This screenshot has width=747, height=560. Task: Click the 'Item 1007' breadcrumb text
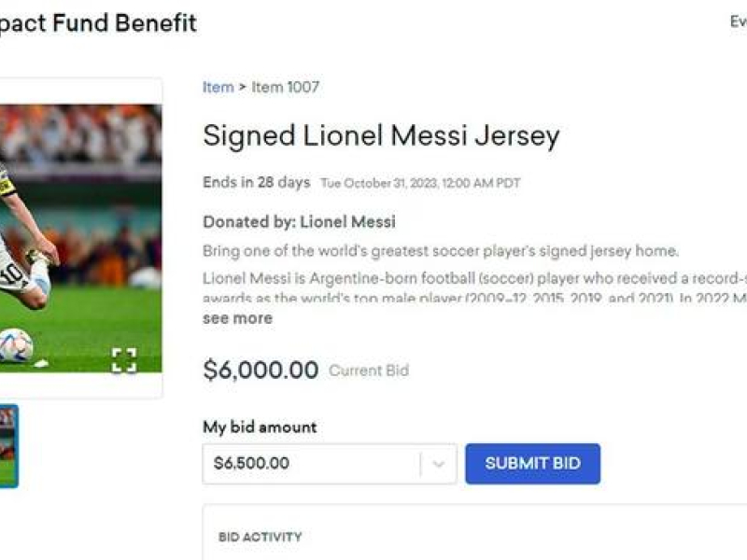click(x=285, y=87)
